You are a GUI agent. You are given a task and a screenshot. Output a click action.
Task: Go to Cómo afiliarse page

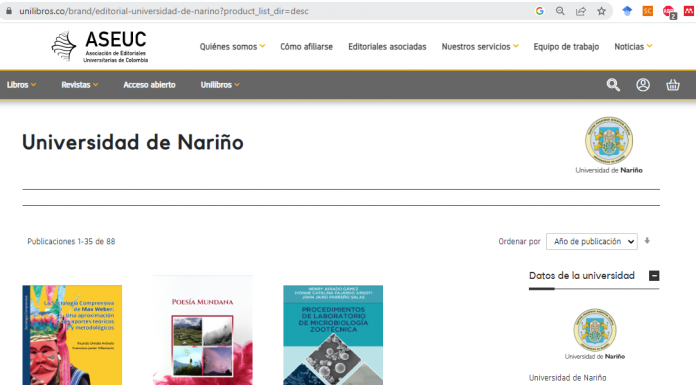point(306,47)
